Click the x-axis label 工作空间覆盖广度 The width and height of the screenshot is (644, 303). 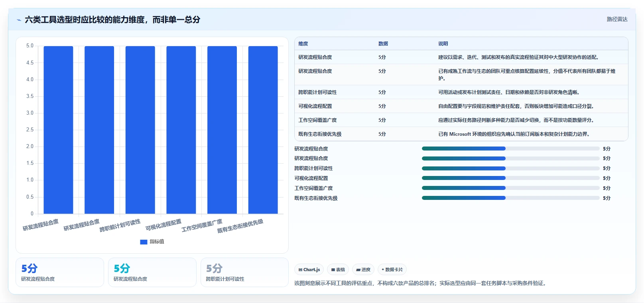pyautogui.click(x=202, y=225)
